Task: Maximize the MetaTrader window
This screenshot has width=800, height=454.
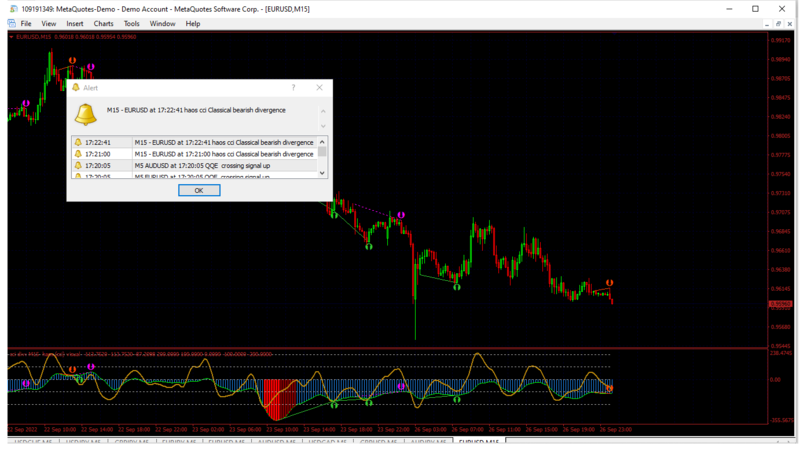Action: click(755, 9)
